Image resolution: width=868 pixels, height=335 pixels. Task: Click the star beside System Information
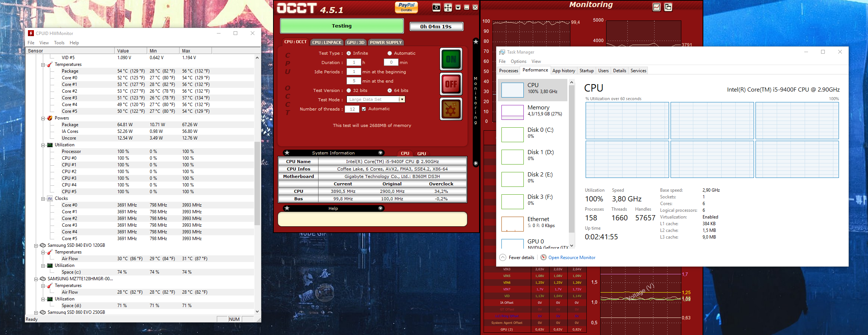(287, 153)
